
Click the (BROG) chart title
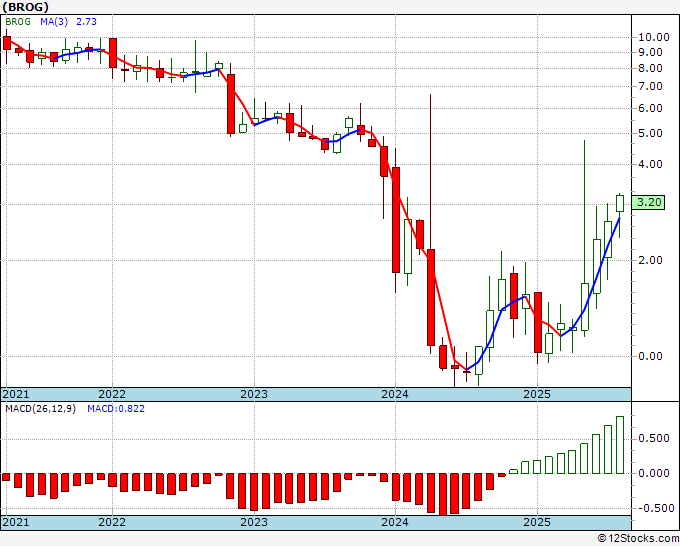(x=25, y=7)
